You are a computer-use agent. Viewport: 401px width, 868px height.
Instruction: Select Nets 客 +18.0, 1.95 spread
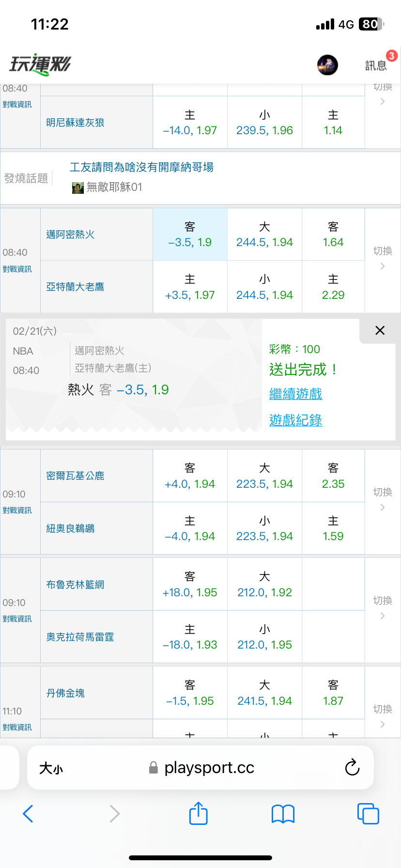[x=190, y=584]
